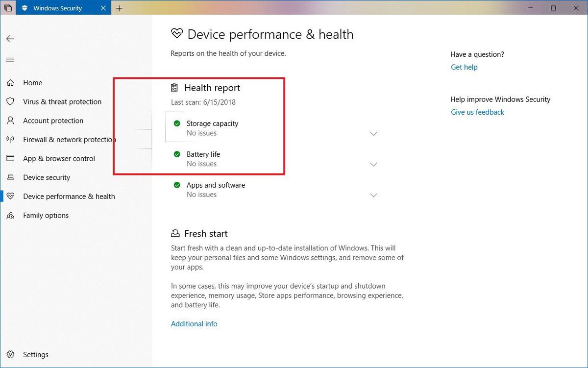Select the Account protection sidebar icon
Screen dimensions: 588x368
tap(10, 121)
